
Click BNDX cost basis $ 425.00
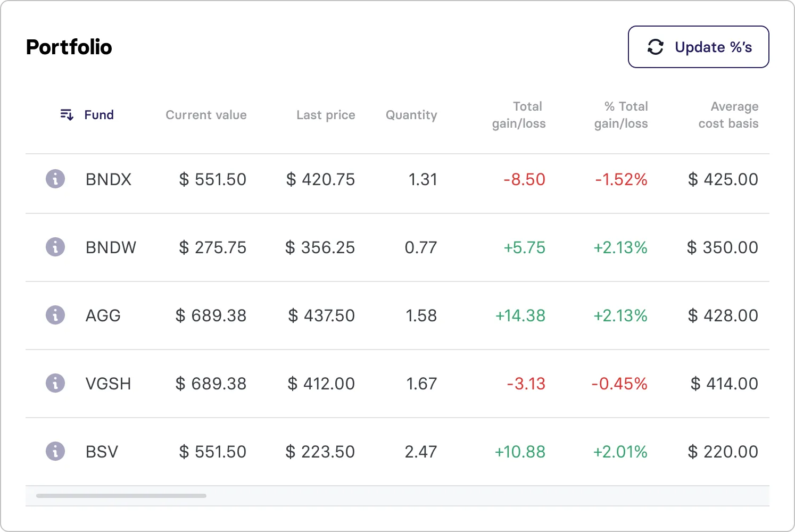pos(723,179)
